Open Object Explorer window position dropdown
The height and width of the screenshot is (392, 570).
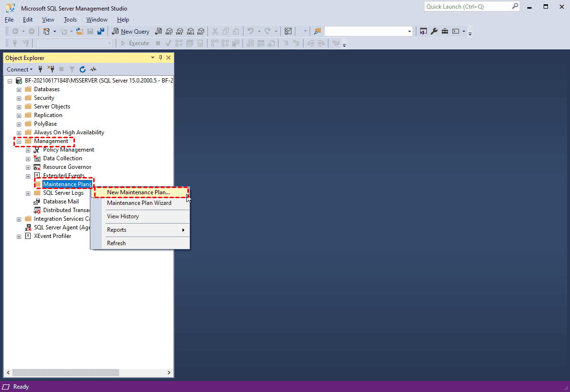click(x=153, y=58)
